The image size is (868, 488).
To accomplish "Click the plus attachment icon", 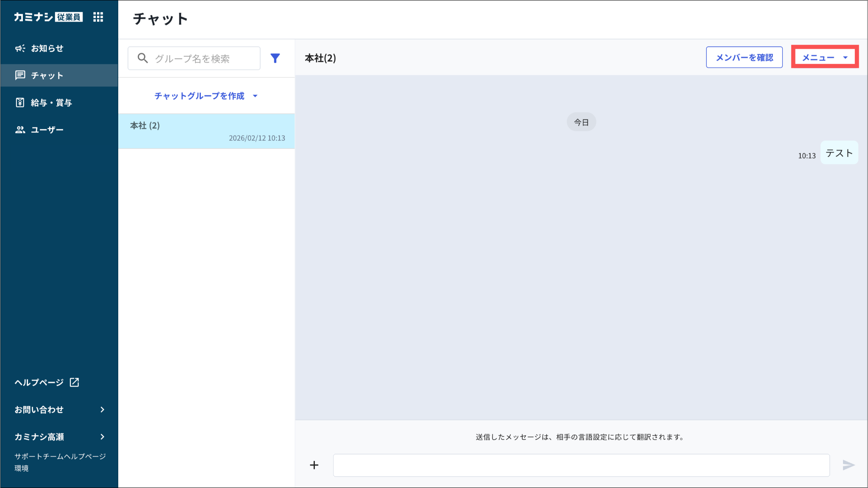I will (x=314, y=465).
